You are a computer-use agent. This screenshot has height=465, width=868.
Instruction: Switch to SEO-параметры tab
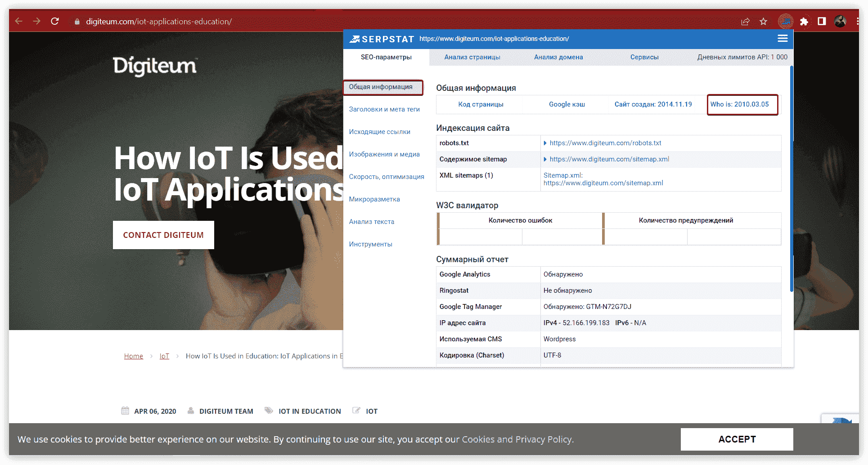coord(386,57)
